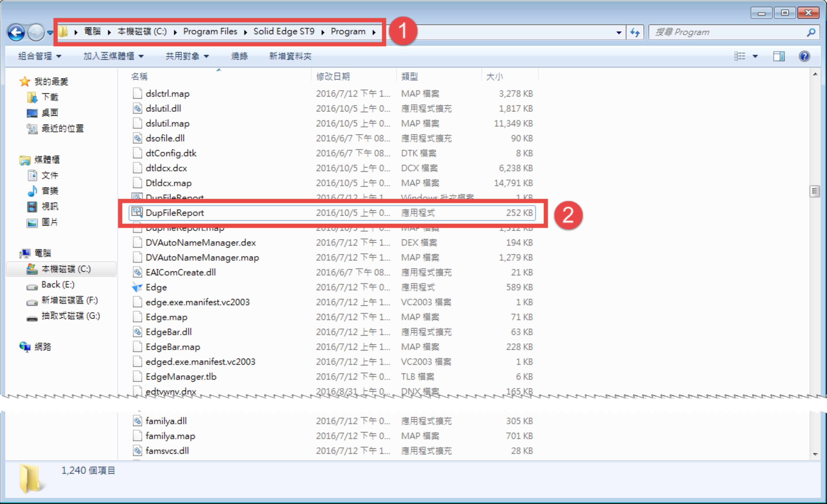Open the 組合管理 menu
The width and height of the screenshot is (827, 504).
[39, 56]
